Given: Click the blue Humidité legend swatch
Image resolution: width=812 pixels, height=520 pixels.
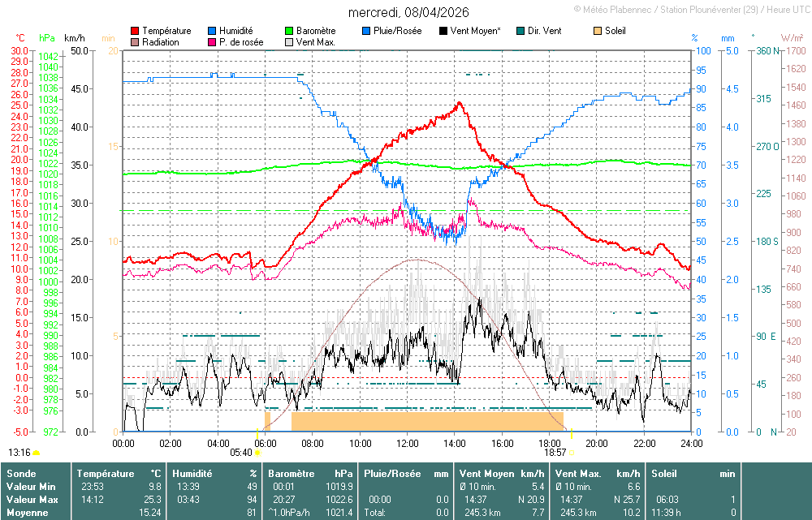Looking at the screenshot, I should (213, 31).
